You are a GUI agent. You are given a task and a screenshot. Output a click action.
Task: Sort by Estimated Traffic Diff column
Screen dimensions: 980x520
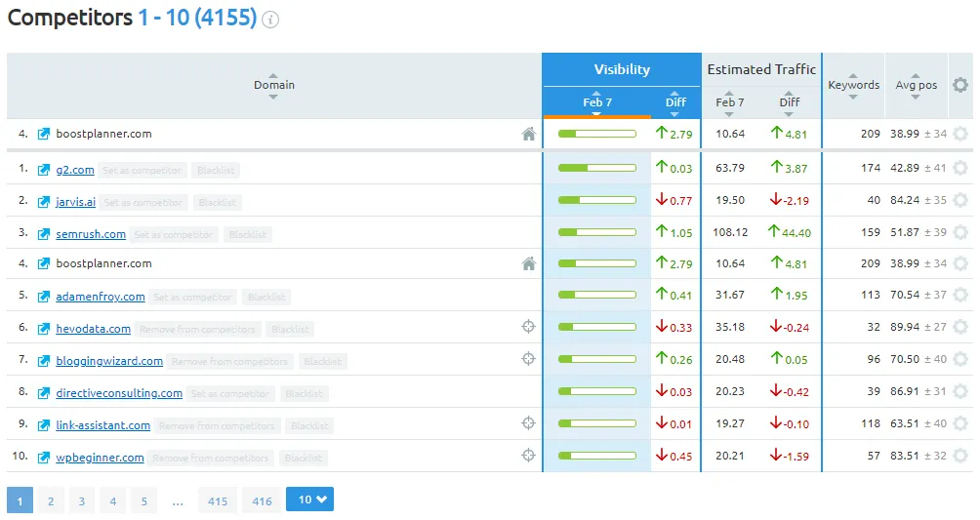[789, 103]
